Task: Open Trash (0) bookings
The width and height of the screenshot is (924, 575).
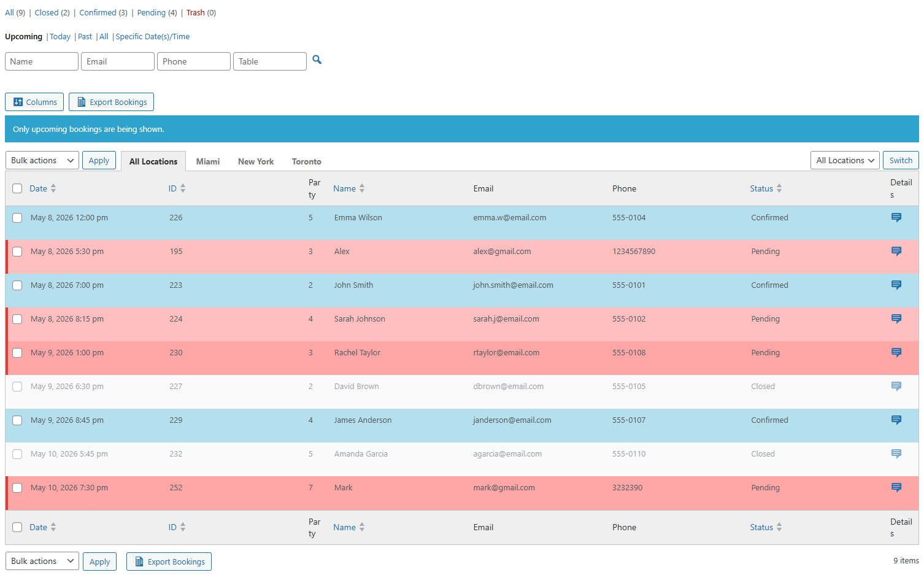Action: point(201,12)
